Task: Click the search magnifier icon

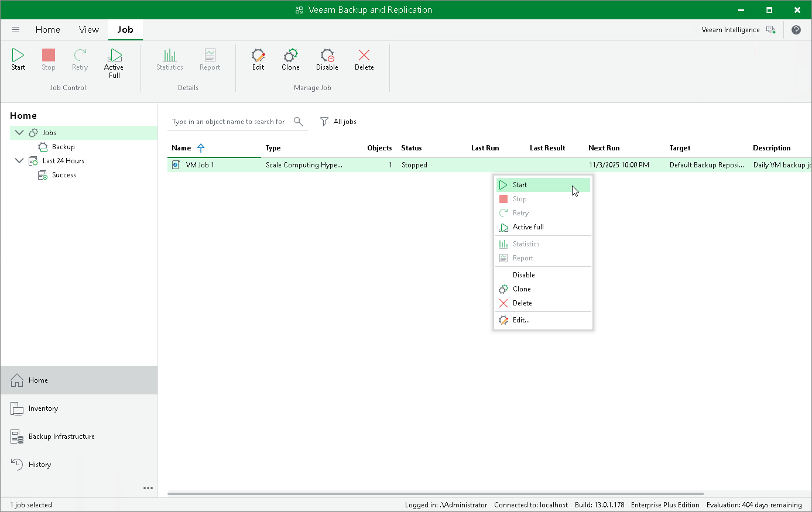Action: coord(299,122)
